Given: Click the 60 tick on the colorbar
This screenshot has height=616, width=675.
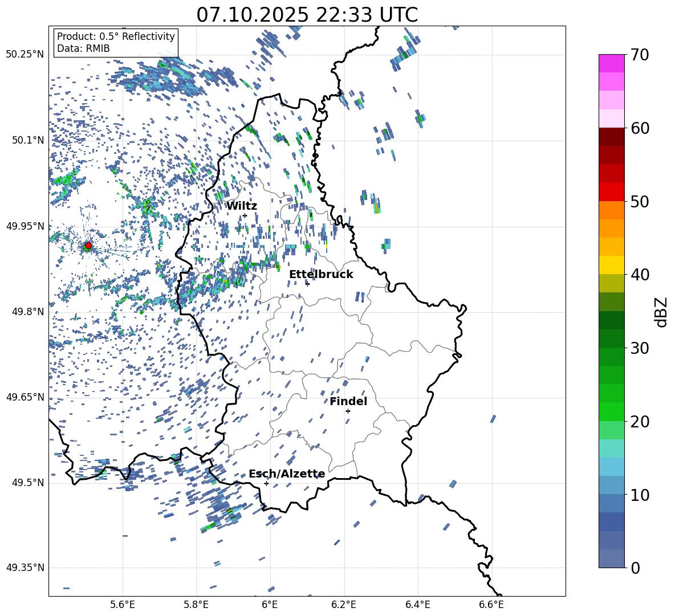Looking at the screenshot, I should 640,128.
